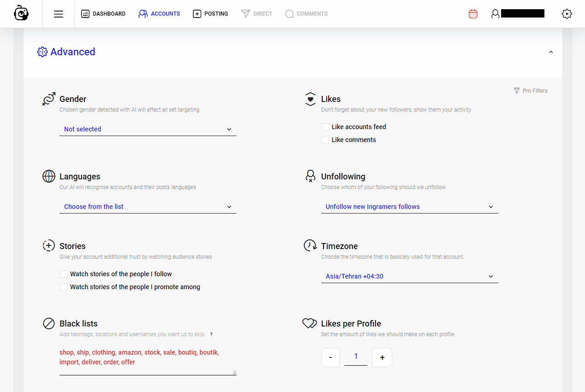Screen dimensions: 585x392
Task: Open the Languages dropdown list
Action: point(148,207)
